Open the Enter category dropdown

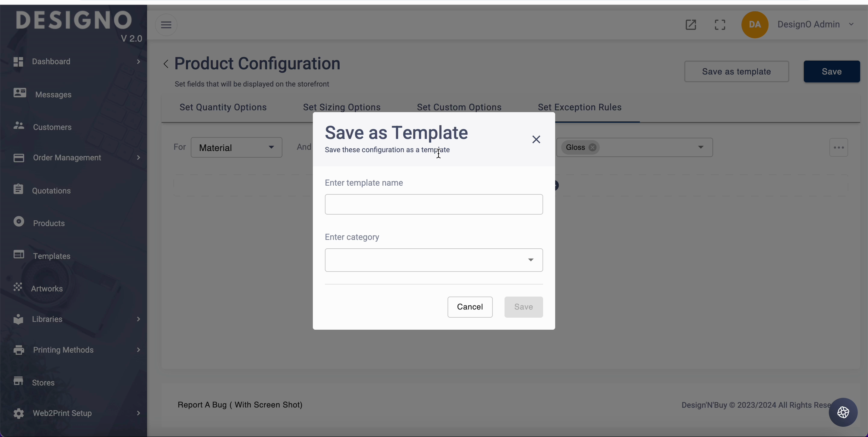434,260
